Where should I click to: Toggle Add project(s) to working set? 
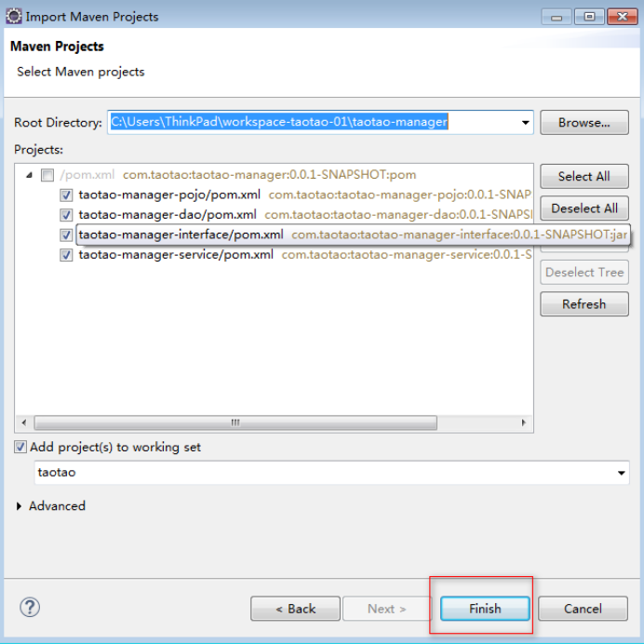pos(20,447)
